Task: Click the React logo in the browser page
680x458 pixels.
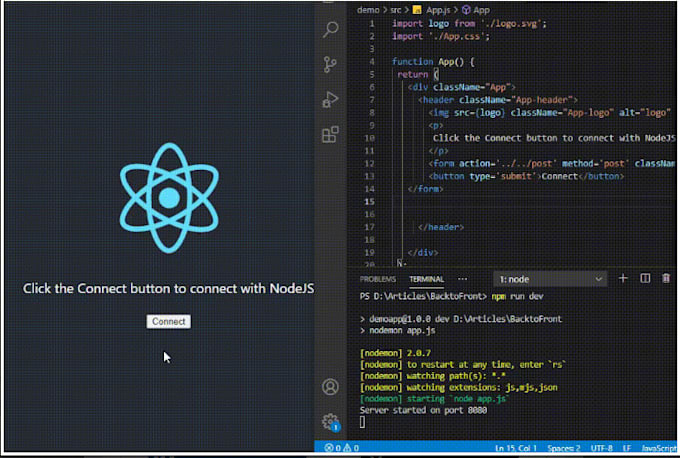Action: pyautogui.click(x=169, y=198)
